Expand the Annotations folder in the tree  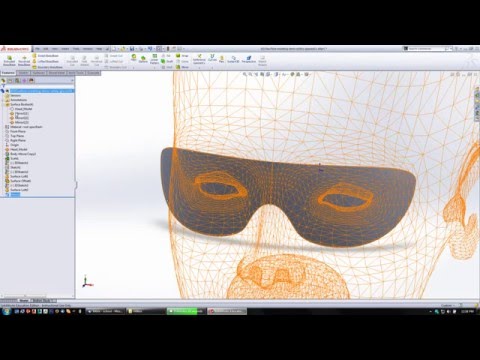tap(3, 100)
